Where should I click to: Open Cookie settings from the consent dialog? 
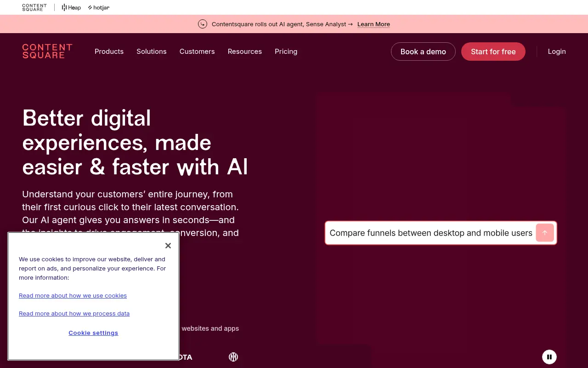[x=93, y=333]
